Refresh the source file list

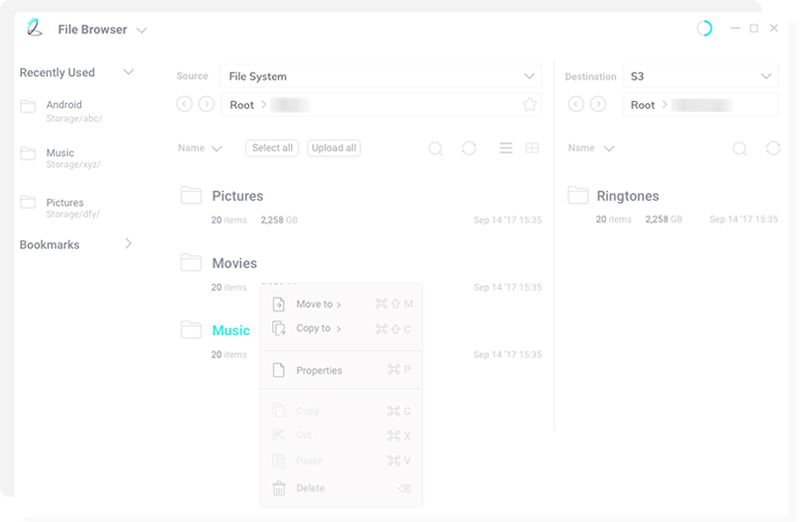click(469, 148)
